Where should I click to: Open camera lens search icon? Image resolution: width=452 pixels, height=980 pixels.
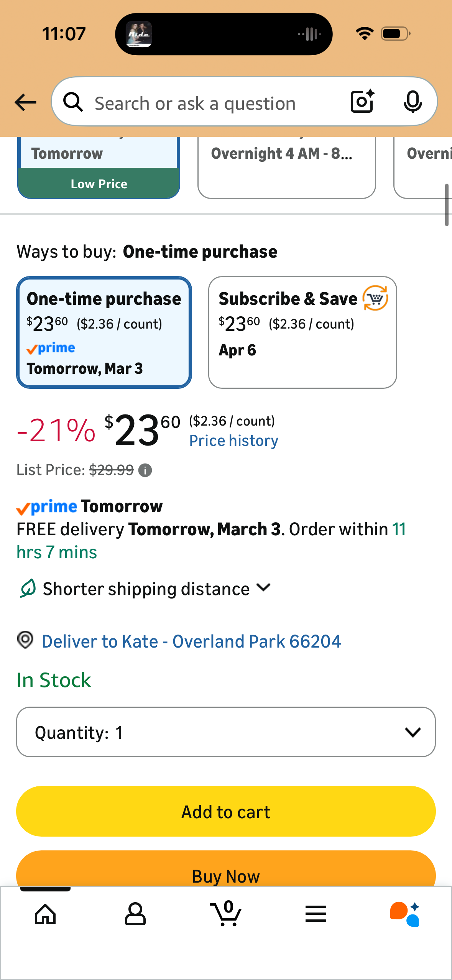pyautogui.click(x=362, y=102)
